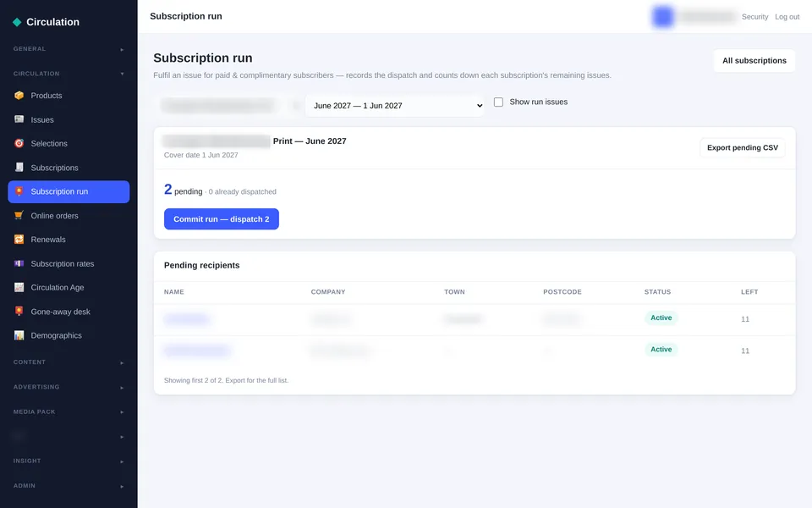Image resolution: width=812 pixels, height=508 pixels.
Task: Open the Security link
Action: coord(754,17)
